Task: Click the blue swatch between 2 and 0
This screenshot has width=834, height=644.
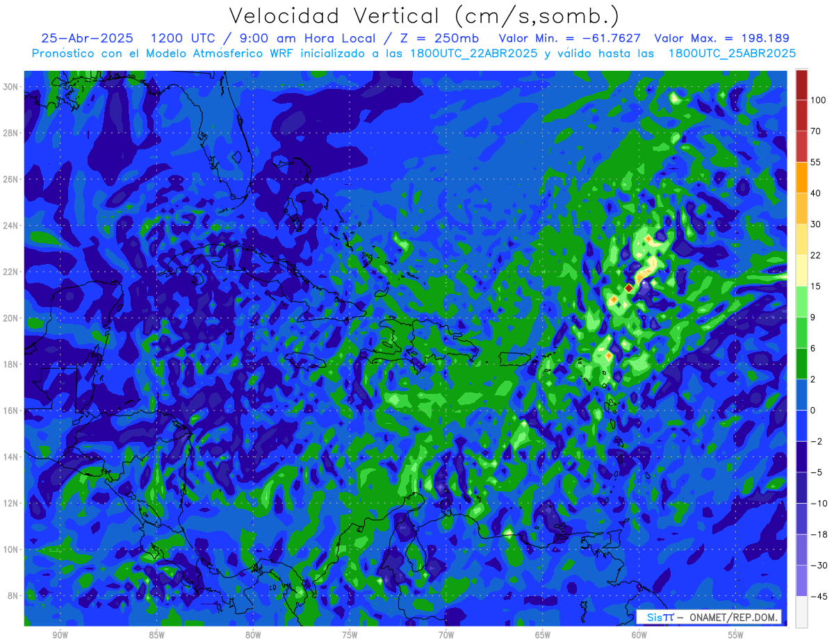Action: pos(801,394)
